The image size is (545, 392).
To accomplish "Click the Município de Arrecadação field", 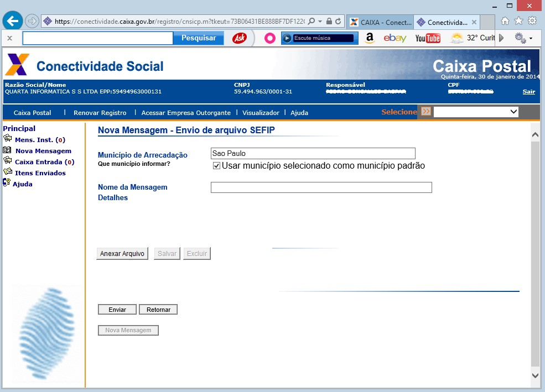I will pyautogui.click(x=313, y=154).
